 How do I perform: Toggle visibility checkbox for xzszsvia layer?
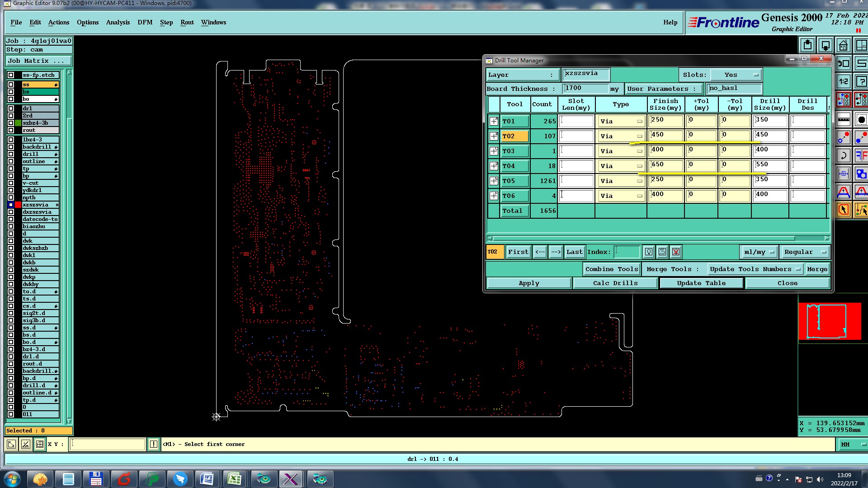(11, 205)
